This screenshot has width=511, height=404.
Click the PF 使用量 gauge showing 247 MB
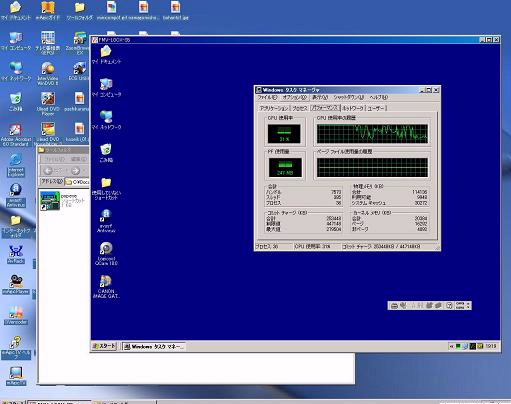[x=285, y=167]
